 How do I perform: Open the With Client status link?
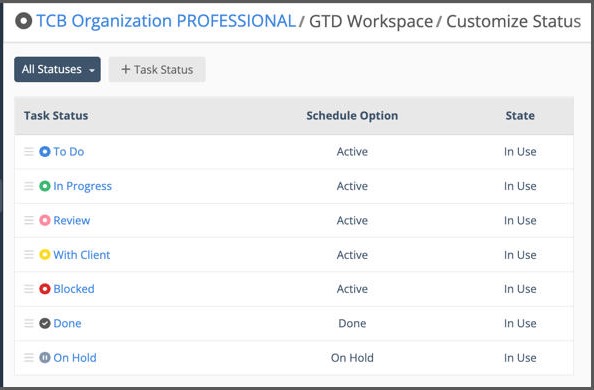point(82,255)
